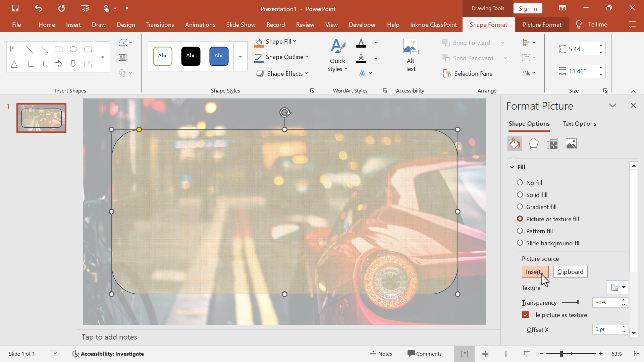644x362 pixels.
Task: Click the Fill color bucket icon
Action: coord(515,143)
